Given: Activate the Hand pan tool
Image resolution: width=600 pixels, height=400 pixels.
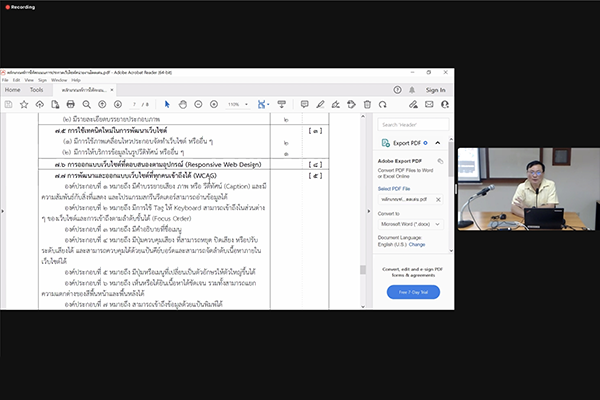Looking at the screenshot, I should (x=183, y=104).
